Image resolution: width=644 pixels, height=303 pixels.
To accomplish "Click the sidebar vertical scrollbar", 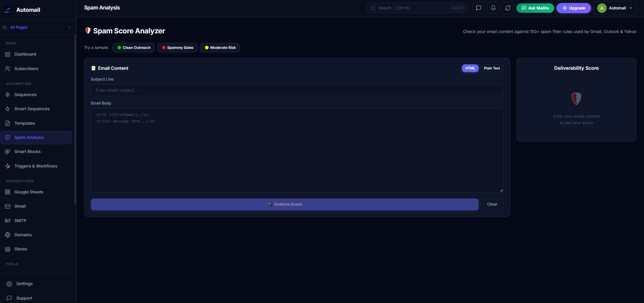I will click(75, 120).
